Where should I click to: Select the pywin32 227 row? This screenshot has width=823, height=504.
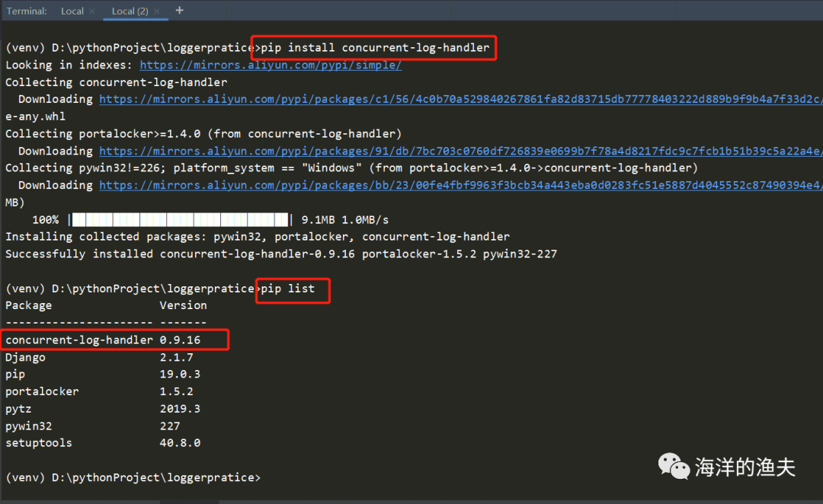pyautogui.click(x=93, y=426)
